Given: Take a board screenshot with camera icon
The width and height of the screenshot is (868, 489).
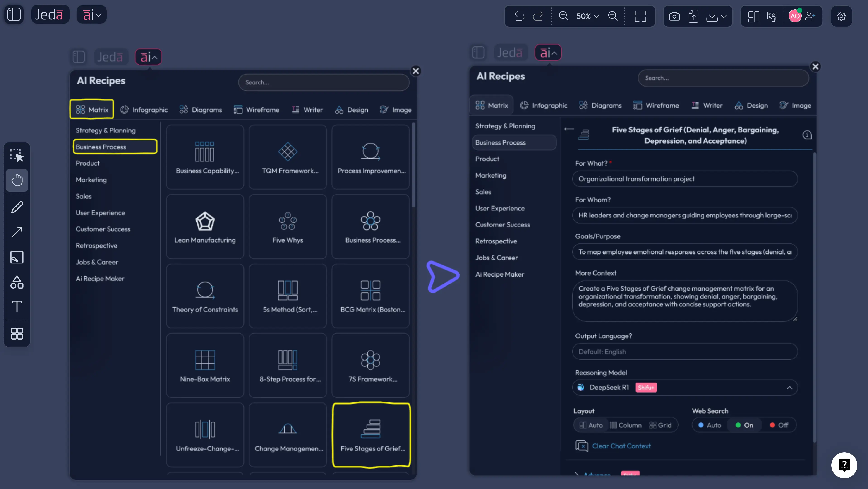Looking at the screenshot, I should click(674, 16).
